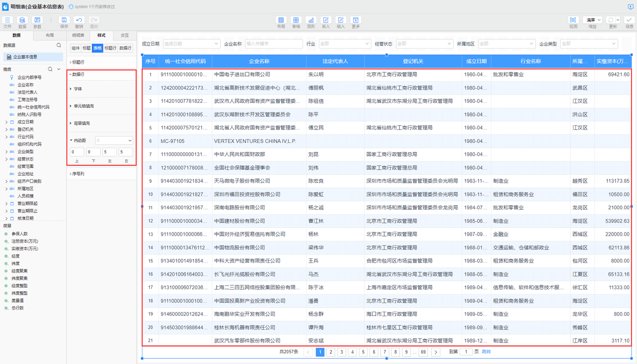The width and height of the screenshot is (637, 364).
Task: Open the 满屏 zoom dropdown
Action: pos(593,20)
